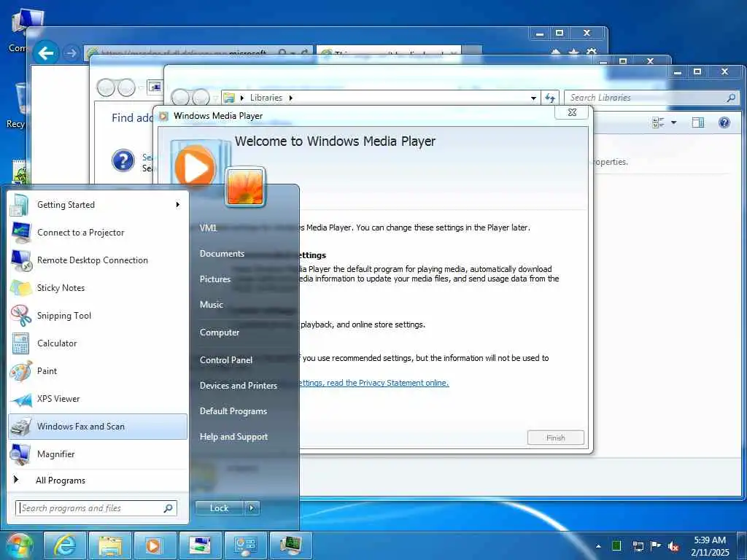Open Getting Started from Start menu
747x560 pixels.
coord(98,205)
